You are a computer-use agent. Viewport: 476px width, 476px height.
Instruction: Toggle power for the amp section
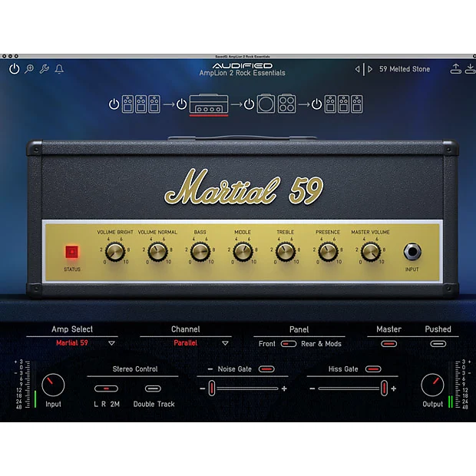click(x=181, y=104)
